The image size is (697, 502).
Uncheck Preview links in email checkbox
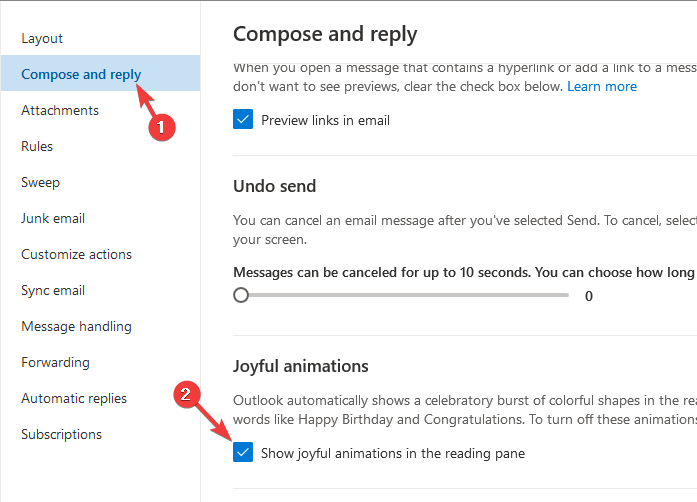(243, 119)
